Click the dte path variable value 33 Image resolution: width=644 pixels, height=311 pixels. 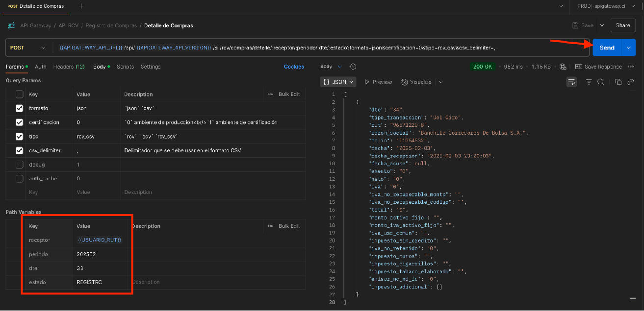point(80,268)
